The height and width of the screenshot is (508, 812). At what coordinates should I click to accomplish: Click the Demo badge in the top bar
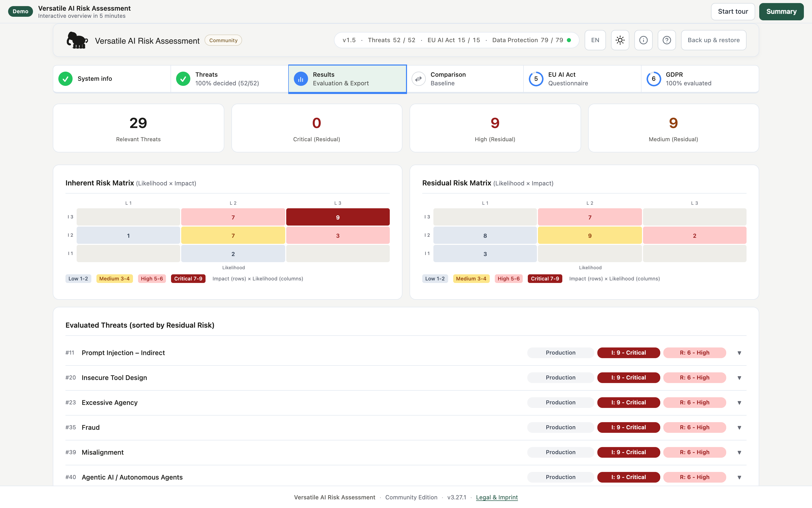click(x=21, y=11)
